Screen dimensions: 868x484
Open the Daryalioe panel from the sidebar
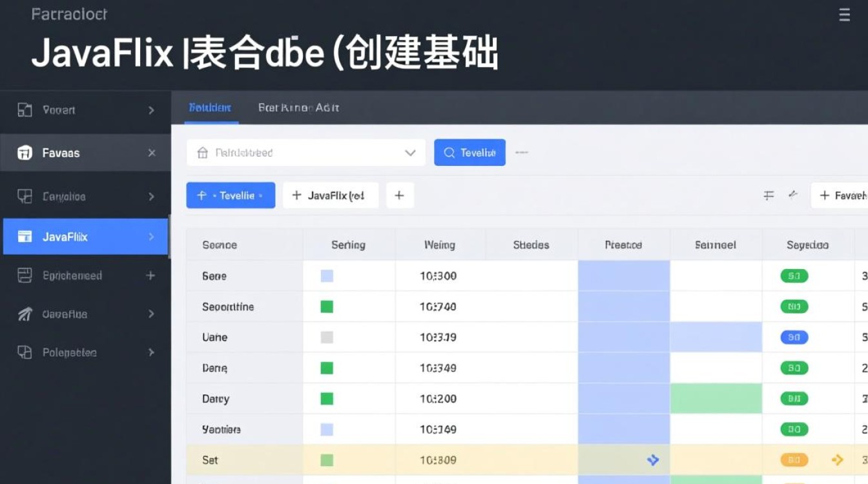pyautogui.click(x=55, y=196)
